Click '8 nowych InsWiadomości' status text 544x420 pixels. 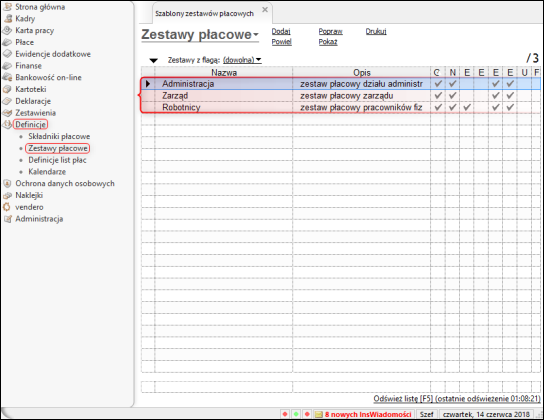coord(368,414)
